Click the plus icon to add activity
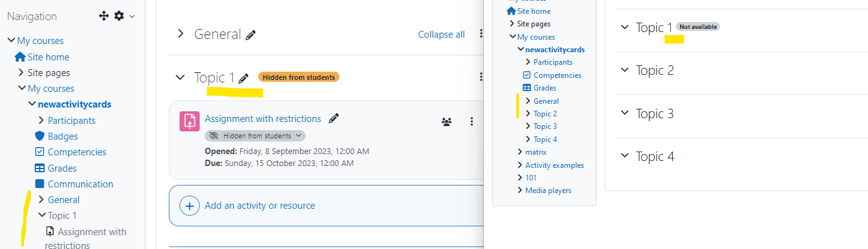The width and height of the screenshot is (868, 249). 190,206
